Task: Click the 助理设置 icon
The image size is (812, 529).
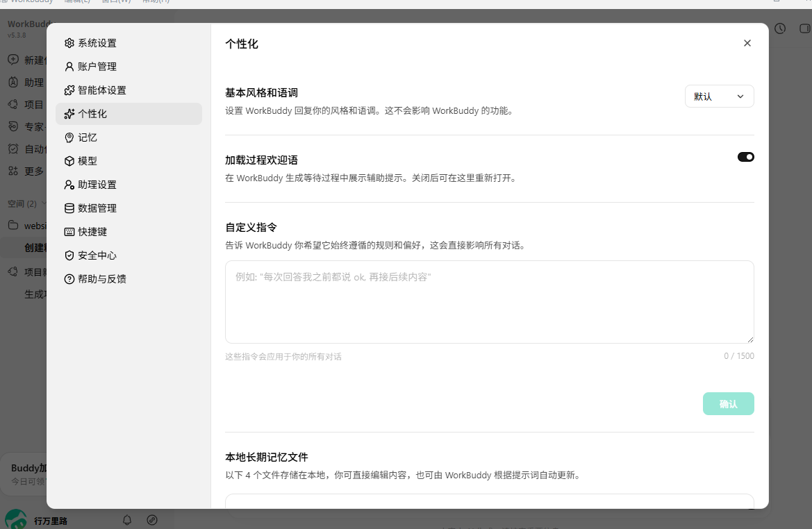Action: point(69,185)
